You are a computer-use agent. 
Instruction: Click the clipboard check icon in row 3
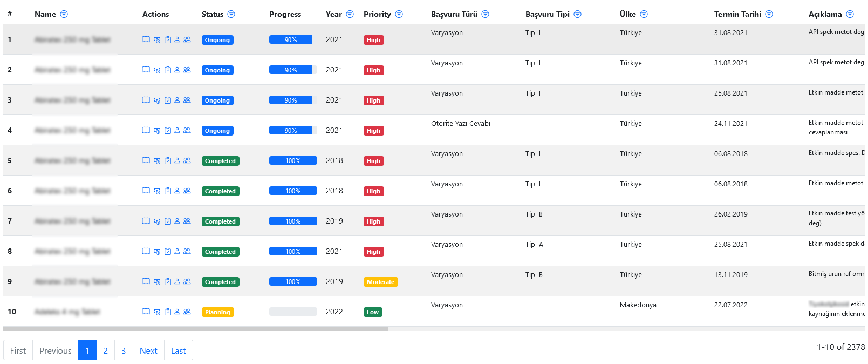coord(168,100)
